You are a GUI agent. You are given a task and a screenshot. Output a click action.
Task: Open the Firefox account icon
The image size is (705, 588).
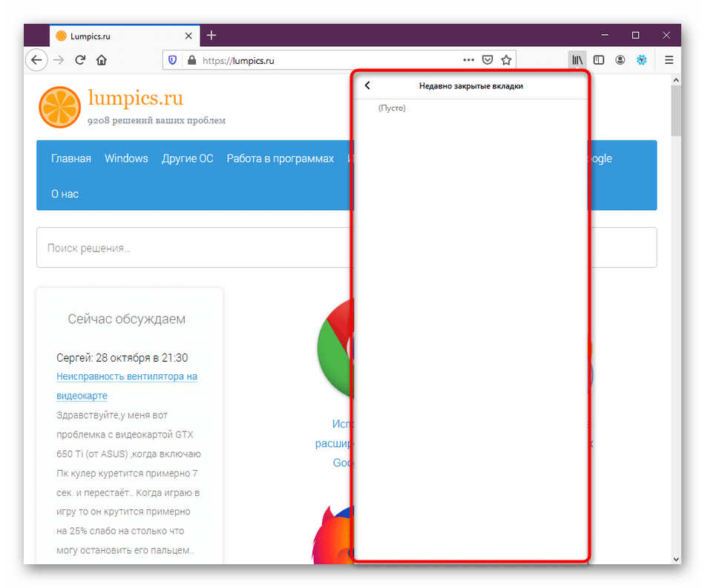pos(620,60)
